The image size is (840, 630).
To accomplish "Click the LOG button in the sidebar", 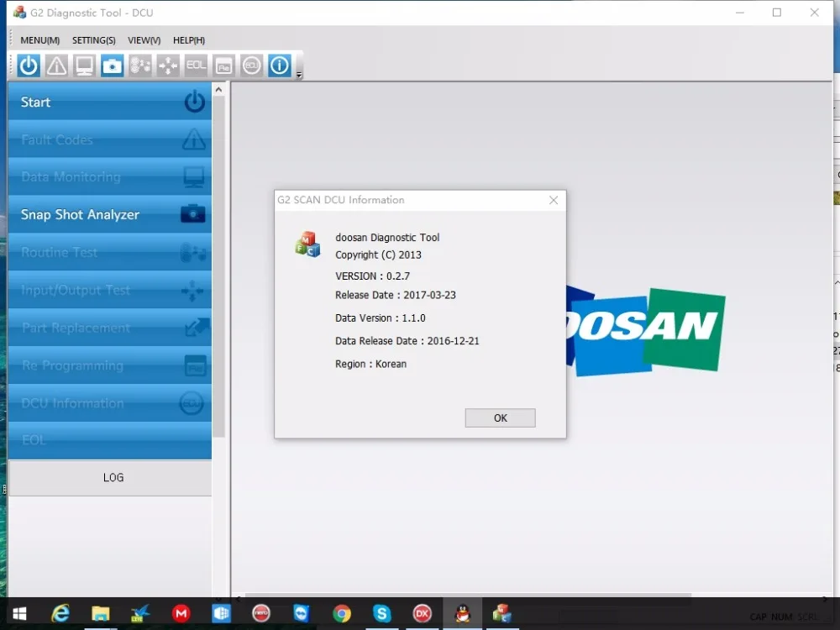I will pos(113,477).
